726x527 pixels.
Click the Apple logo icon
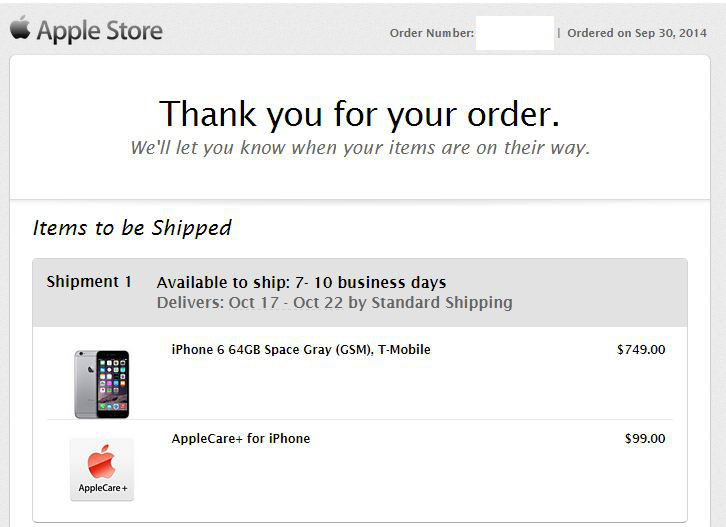(x=20, y=28)
